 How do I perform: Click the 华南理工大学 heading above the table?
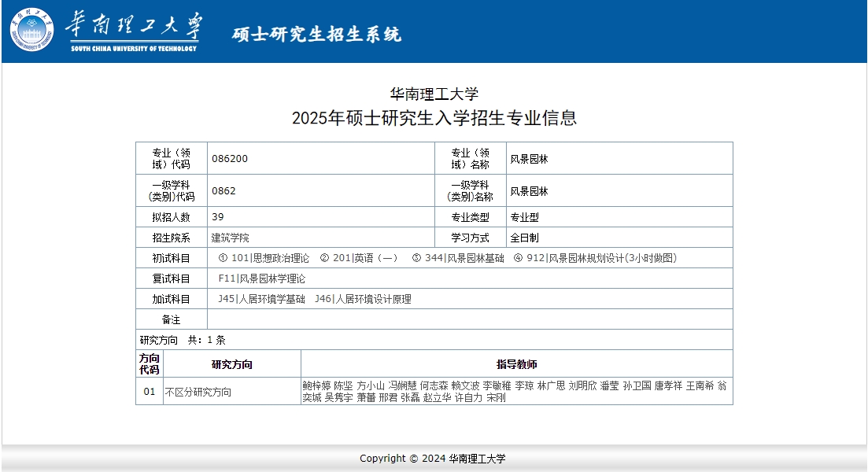coord(434,94)
